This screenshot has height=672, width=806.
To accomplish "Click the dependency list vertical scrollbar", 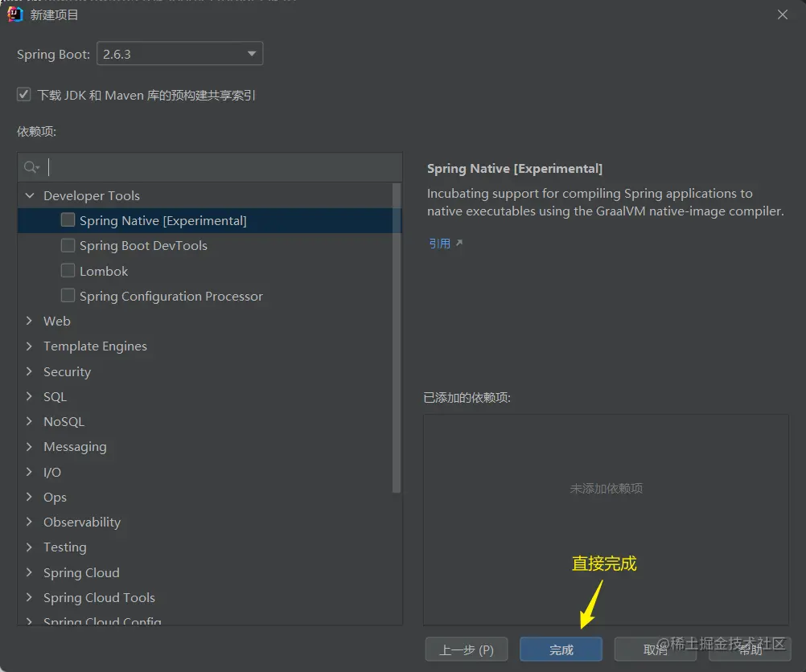I will (397, 338).
